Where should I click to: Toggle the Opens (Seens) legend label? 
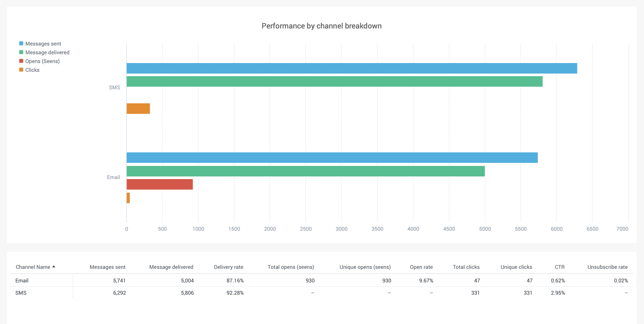coord(42,61)
